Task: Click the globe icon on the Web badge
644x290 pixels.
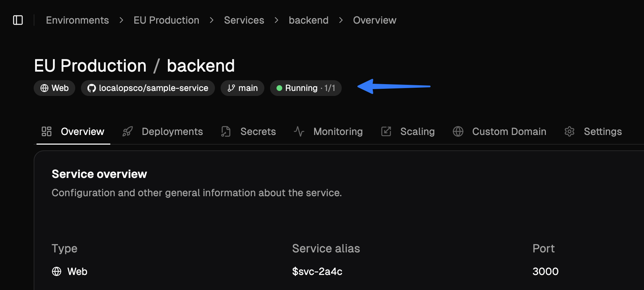Action: [44, 88]
